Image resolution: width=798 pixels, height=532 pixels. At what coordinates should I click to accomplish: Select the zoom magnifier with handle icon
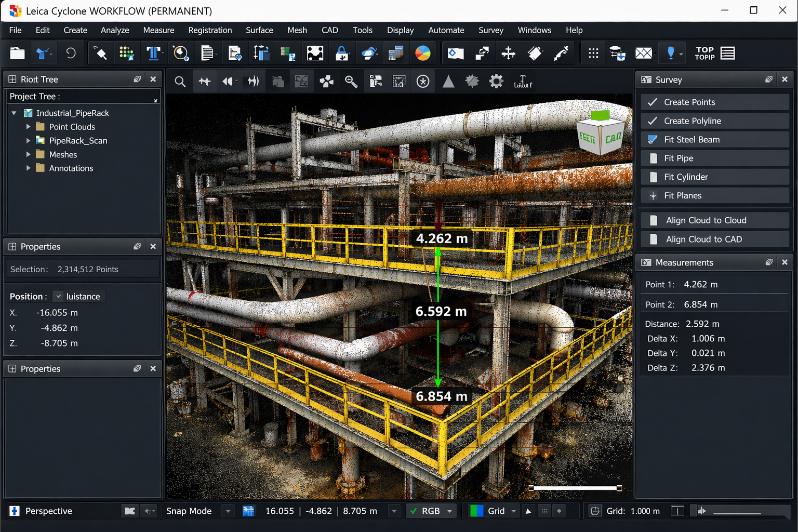click(351, 82)
